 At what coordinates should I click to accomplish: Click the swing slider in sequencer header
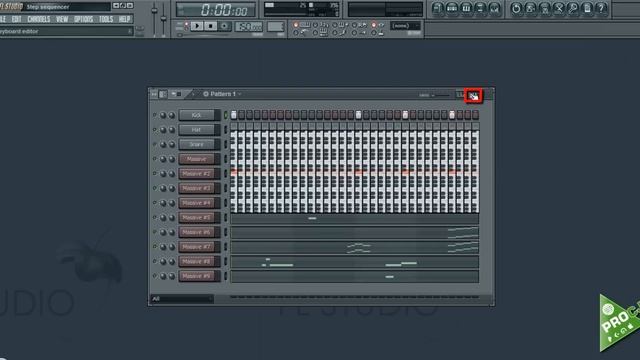pyautogui.click(x=440, y=95)
